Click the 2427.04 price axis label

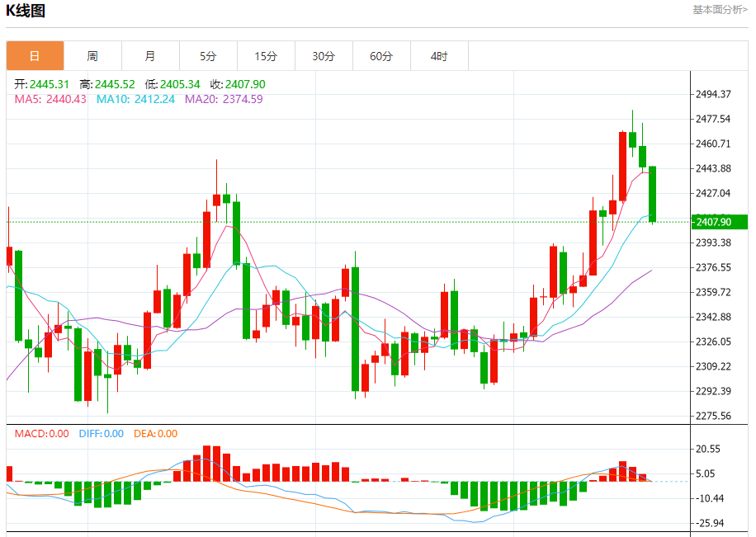click(x=713, y=193)
